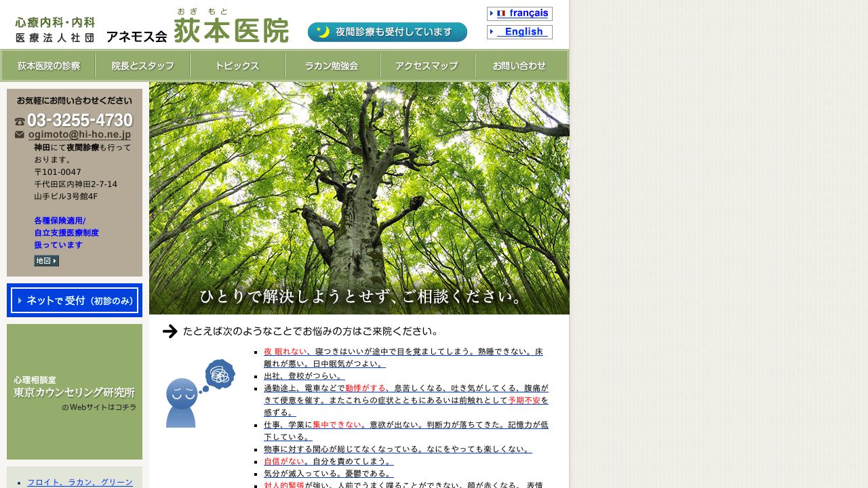The width and height of the screenshot is (868, 488).
Task: Click the tangled thought bubble above the character
Action: coord(219,373)
